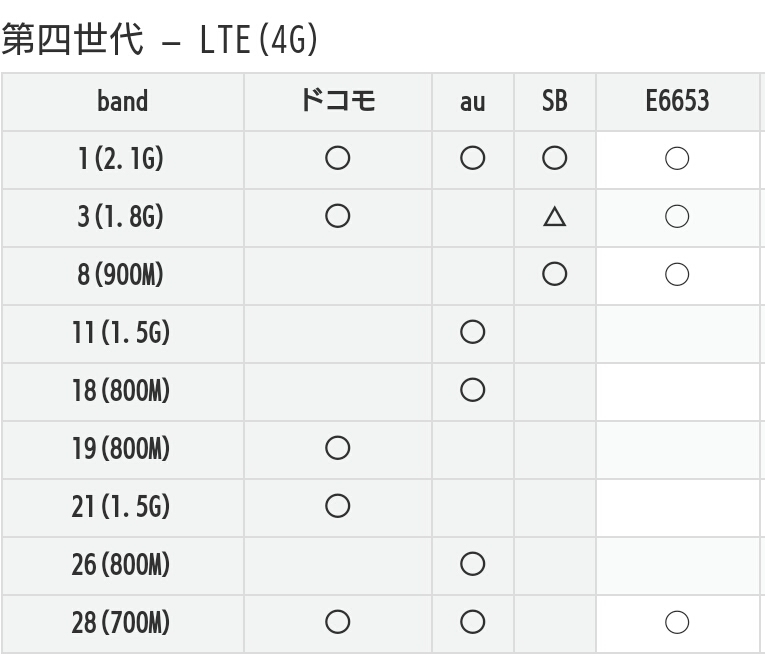765x660 pixels.
Task: Click the circle for band 26 under au
Action: click(x=472, y=565)
